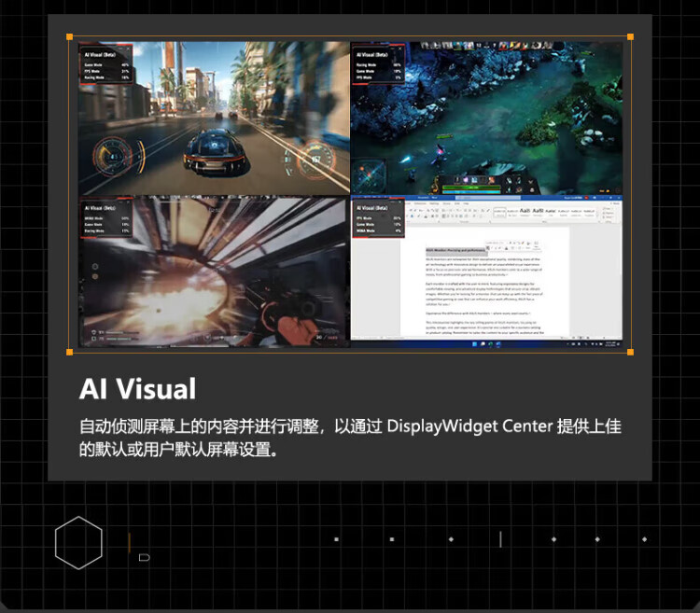700x613 pixels.
Task: Click the minimap in the MOBA game
Action: (371, 174)
